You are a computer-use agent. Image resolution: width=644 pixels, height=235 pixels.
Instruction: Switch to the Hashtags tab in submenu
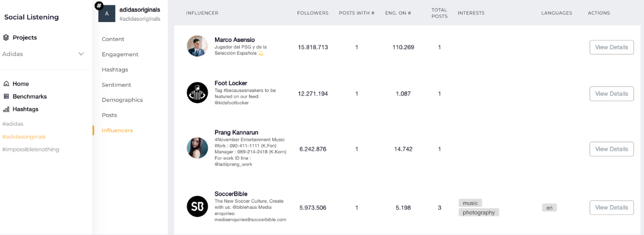pyautogui.click(x=115, y=69)
